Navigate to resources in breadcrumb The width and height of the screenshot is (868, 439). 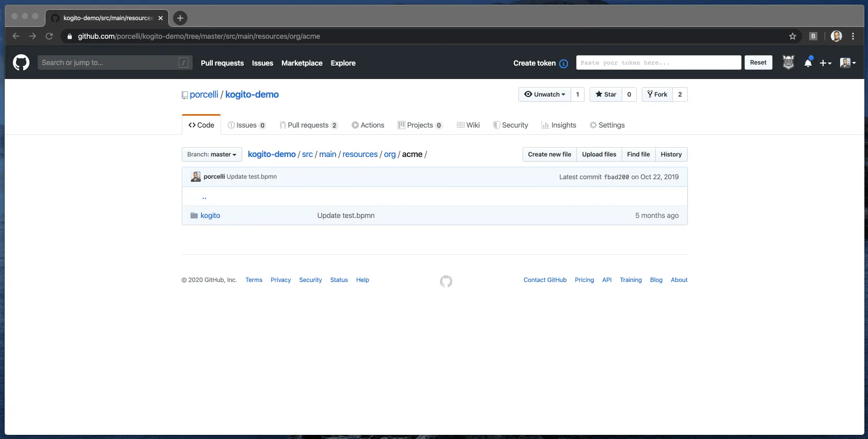360,154
